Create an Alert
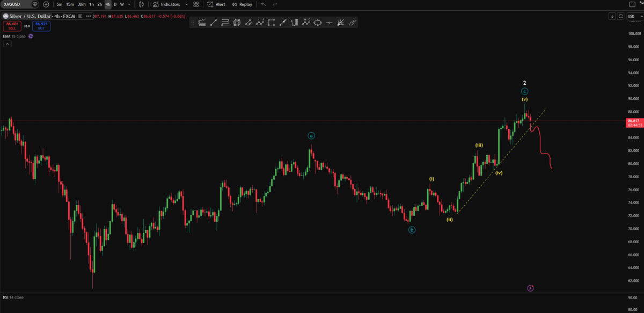Viewport: 644px width, 313px height. (x=216, y=4)
